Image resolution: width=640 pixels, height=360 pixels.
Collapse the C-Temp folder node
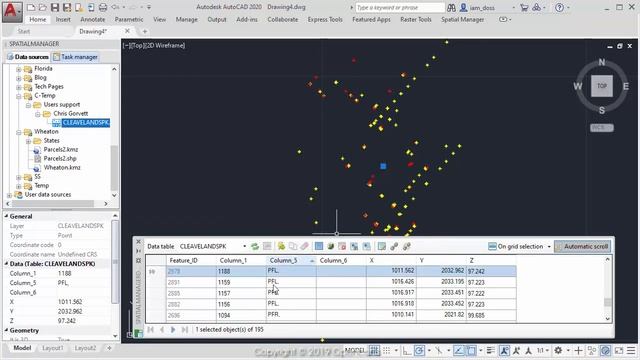coord(19,96)
